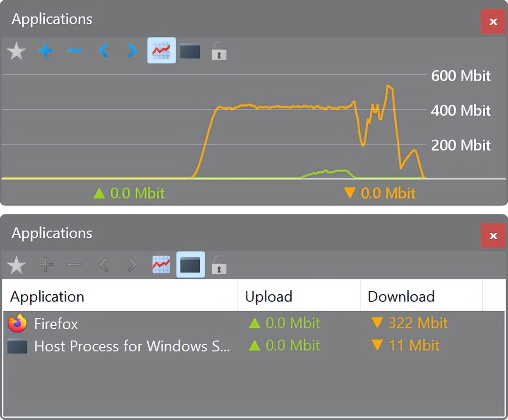Toggle the graph view in the bottom Applications window

[161, 264]
